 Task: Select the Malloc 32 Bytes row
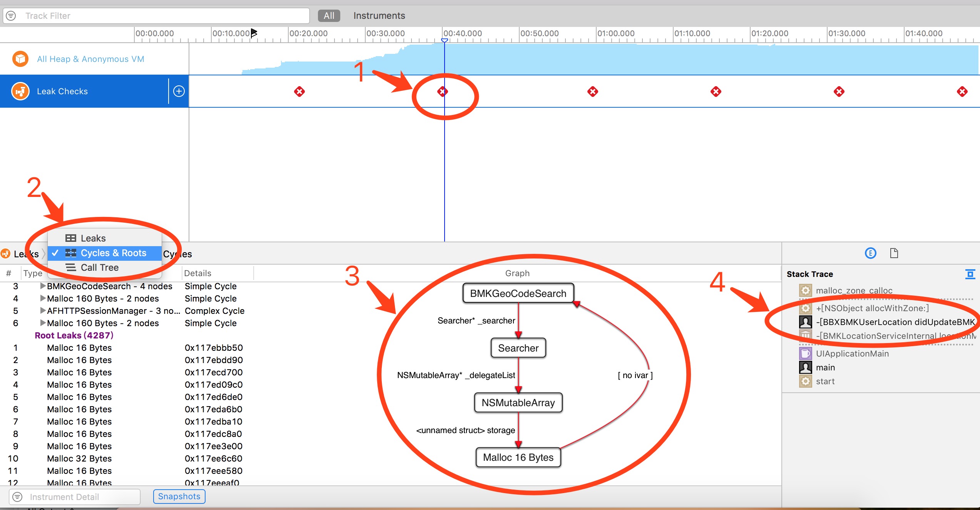click(x=79, y=458)
